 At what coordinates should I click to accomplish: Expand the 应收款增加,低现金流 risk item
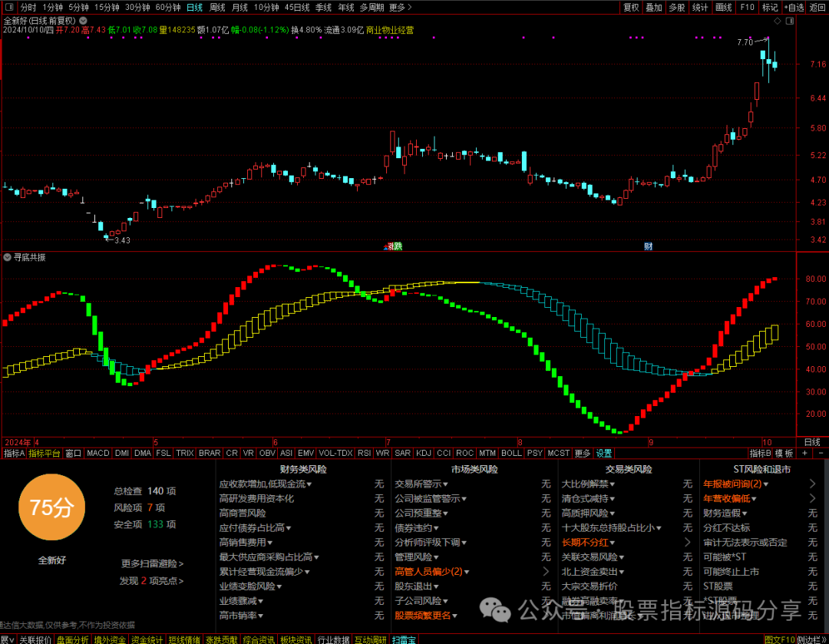click(266, 484)
